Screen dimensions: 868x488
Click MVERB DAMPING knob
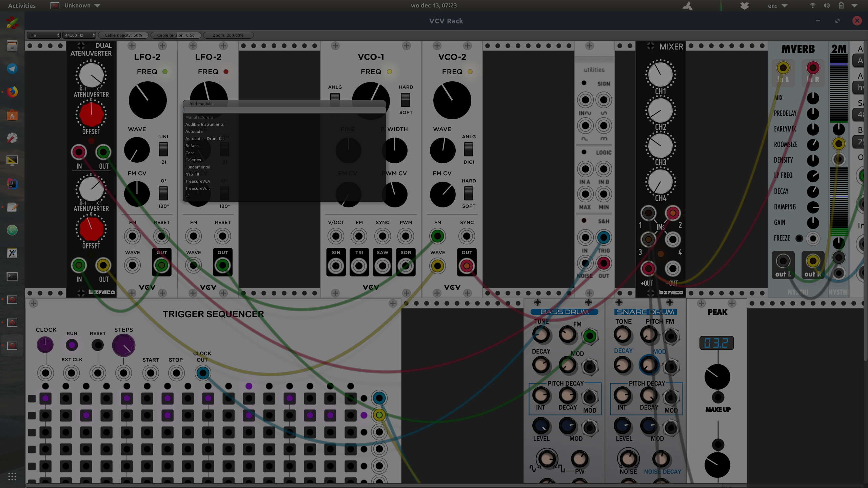click(x=813, y=207)
